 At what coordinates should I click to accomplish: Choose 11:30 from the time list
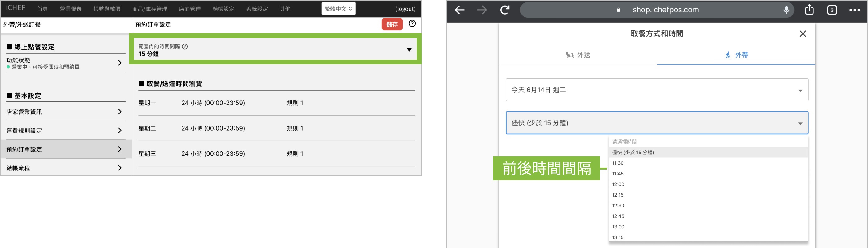(618, 163)
